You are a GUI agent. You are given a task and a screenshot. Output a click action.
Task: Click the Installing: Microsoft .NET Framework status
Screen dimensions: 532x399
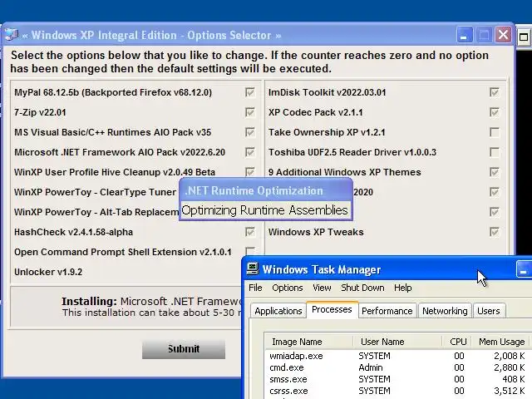[151, 301]
